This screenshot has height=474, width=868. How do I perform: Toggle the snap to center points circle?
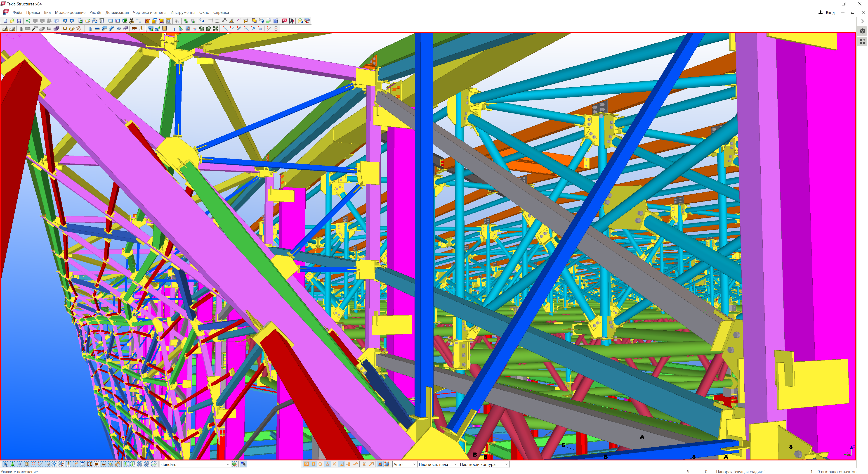coord(320,464)
